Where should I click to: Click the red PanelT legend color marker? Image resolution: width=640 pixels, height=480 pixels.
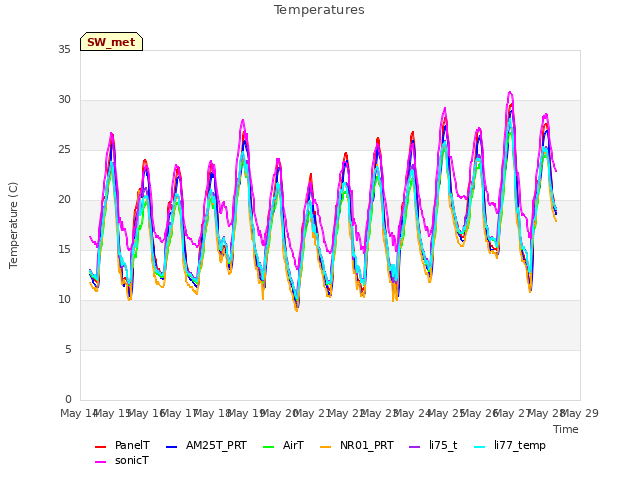[x=100, y=447]
